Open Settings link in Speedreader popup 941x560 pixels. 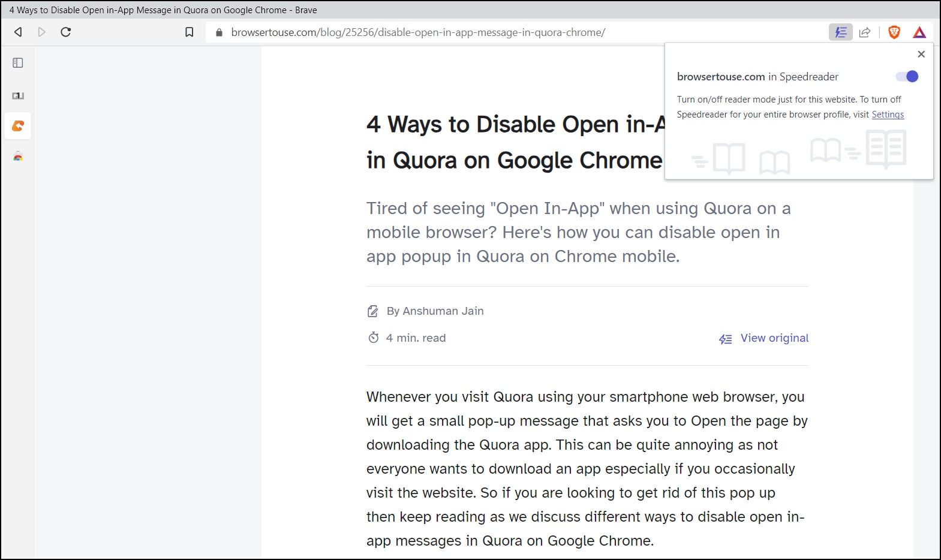coord(888,115)
